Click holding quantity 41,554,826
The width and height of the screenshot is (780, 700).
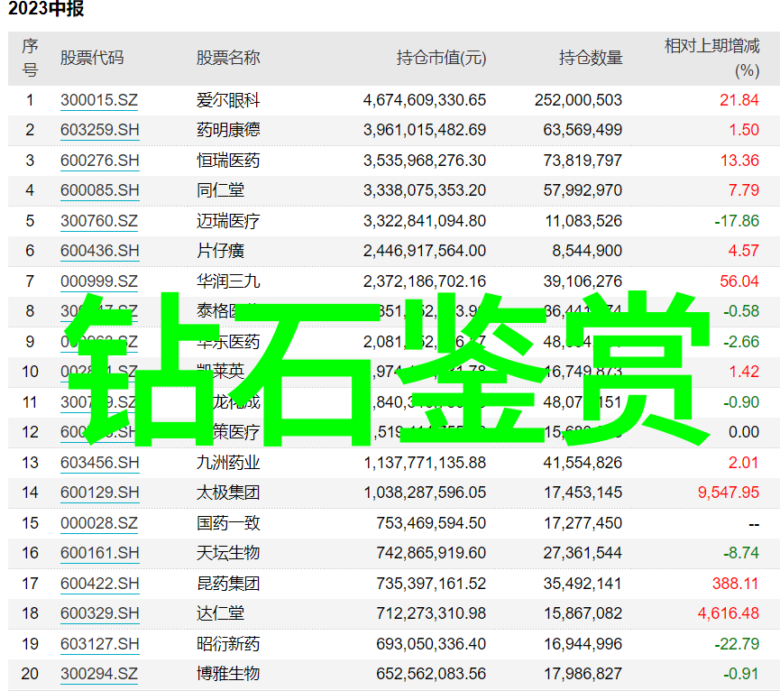click(583, 463)
